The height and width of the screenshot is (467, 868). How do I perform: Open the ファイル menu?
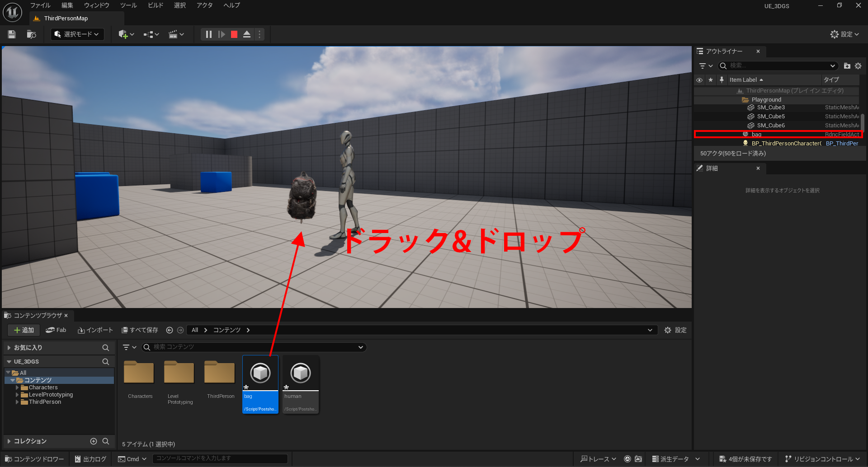[x=40, y=5]
